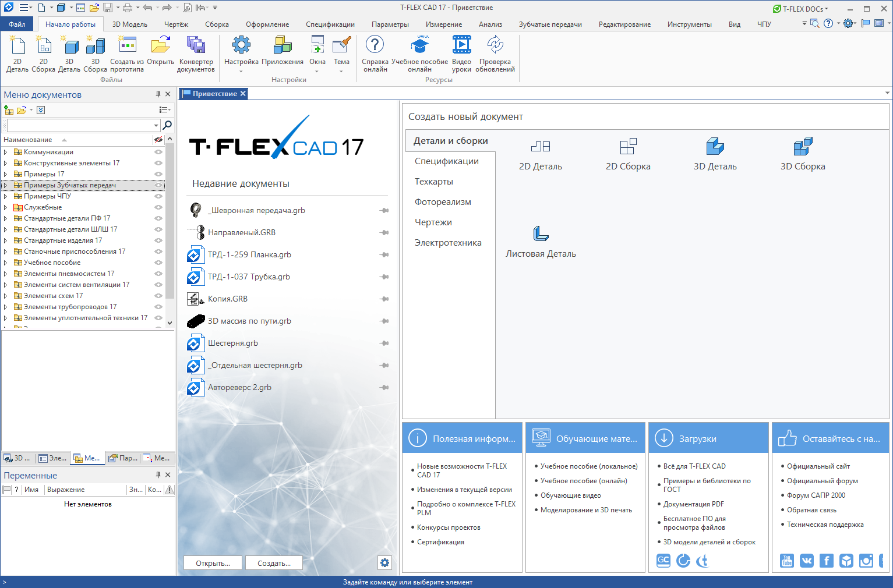Create a 3D Сборка from ribbon
The height and width of the screenshot is (588, 893).
click(95, 54)
